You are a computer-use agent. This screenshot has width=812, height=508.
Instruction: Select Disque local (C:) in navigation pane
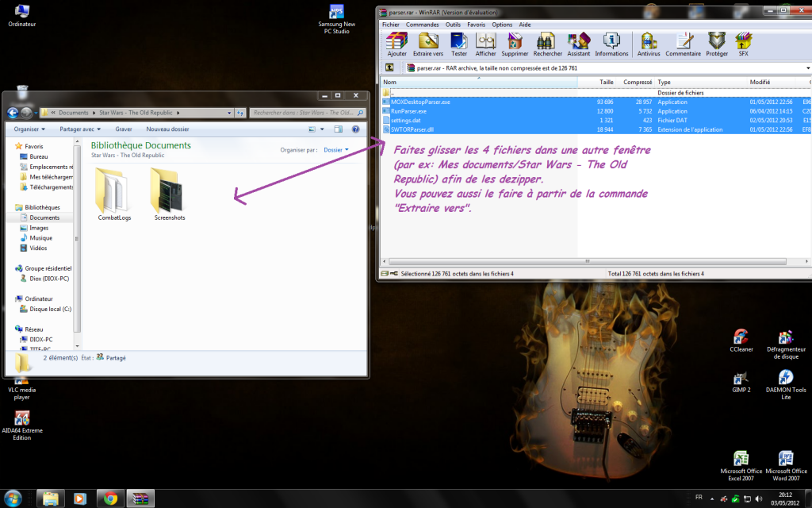pos(45,309)
